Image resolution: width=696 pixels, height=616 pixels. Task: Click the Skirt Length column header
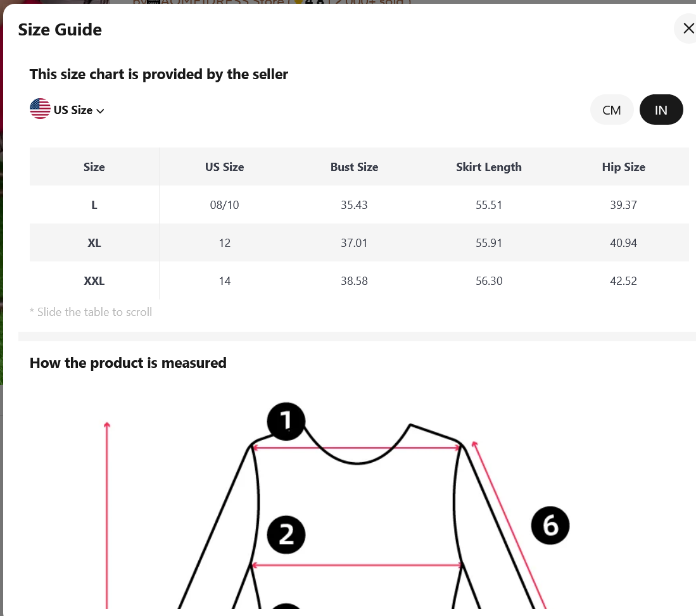pos(489,167)
